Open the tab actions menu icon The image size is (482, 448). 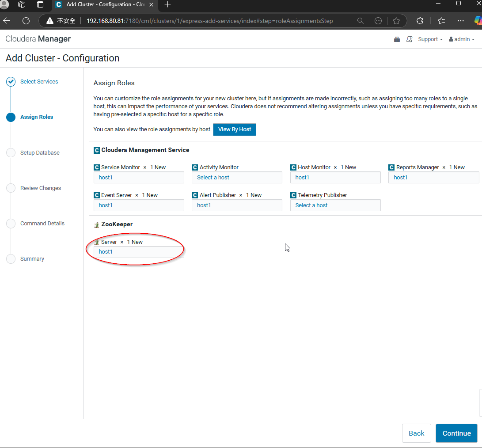[40, 4]
